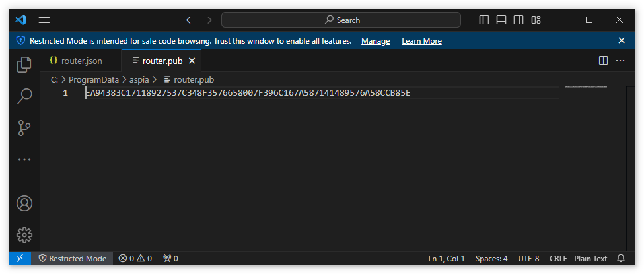Open the Accounts menu icon
Screen dimensions: 644x274
(24, 203)
